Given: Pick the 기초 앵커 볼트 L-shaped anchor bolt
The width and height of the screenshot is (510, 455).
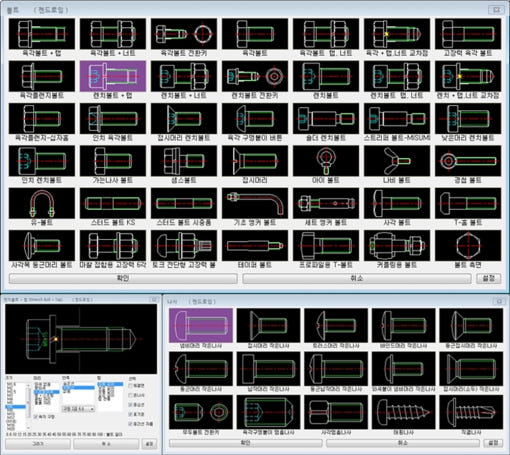Looking at the screenshot, I should pos(255,203).
